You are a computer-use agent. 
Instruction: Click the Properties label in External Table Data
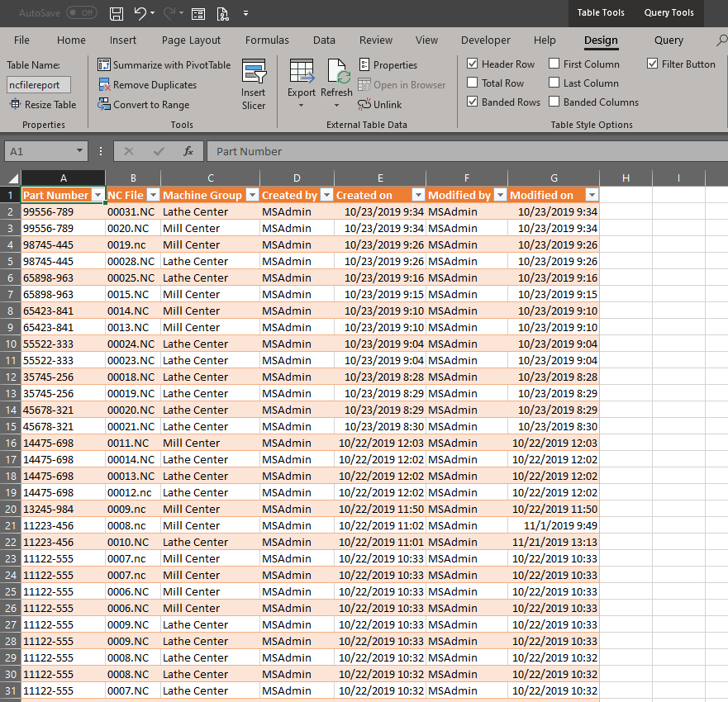[x=395, y=65]
